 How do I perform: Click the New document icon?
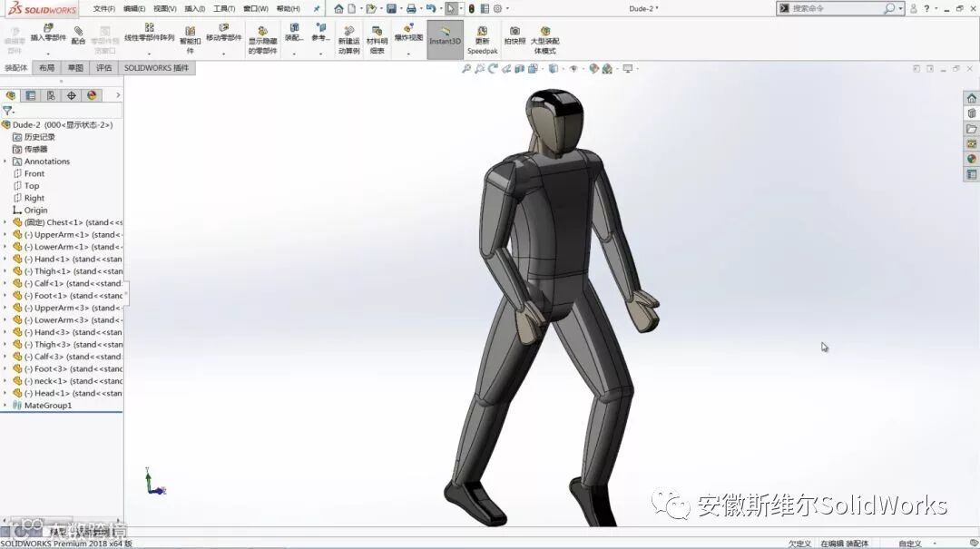[352, 9]
